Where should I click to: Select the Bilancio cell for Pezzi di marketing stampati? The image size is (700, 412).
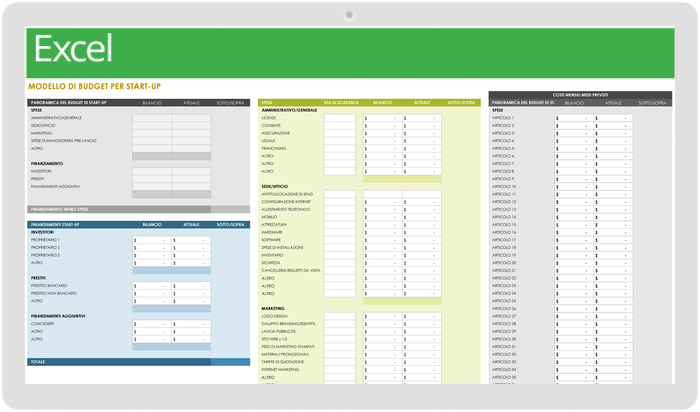click(x=383, y=347)
